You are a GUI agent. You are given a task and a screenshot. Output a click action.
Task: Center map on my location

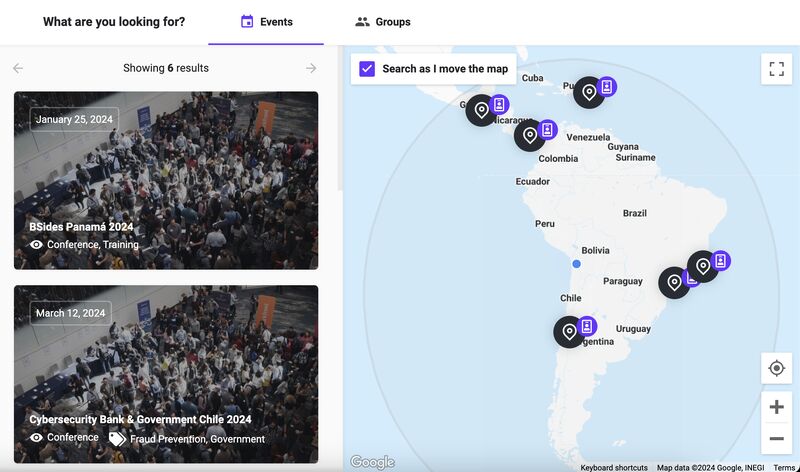pos(777,367)
